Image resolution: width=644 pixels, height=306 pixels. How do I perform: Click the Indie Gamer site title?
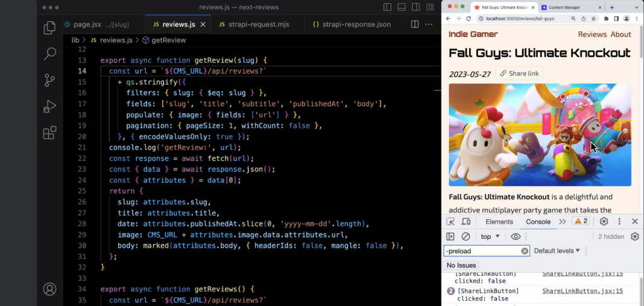(x=473, y=35)
